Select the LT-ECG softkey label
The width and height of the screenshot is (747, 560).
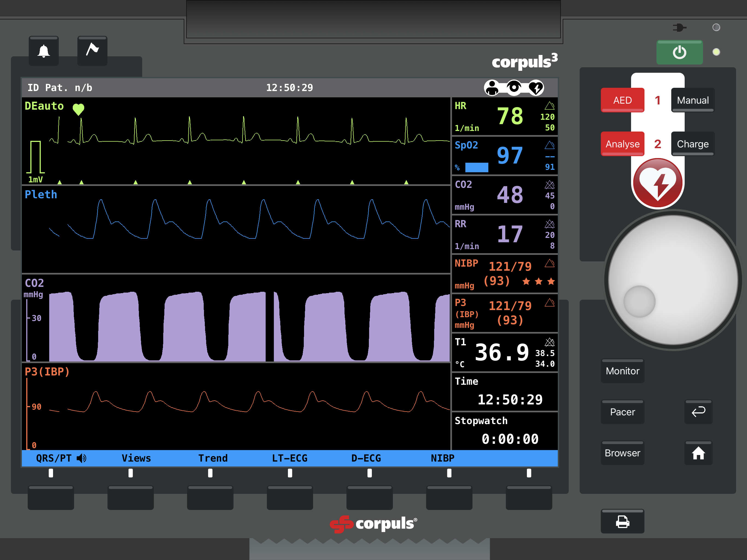[x=290, y=458]
